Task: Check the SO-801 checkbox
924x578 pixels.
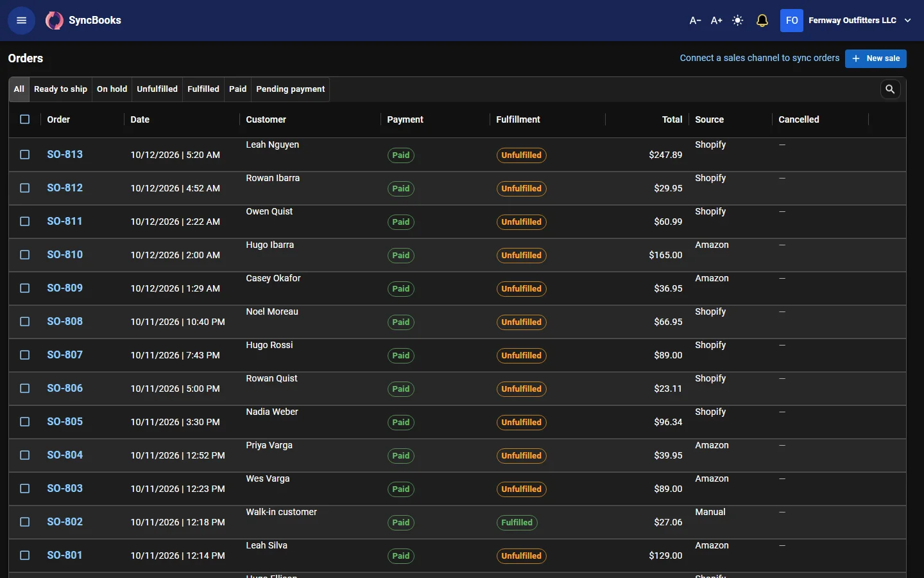Action: [x=25, y=556]
